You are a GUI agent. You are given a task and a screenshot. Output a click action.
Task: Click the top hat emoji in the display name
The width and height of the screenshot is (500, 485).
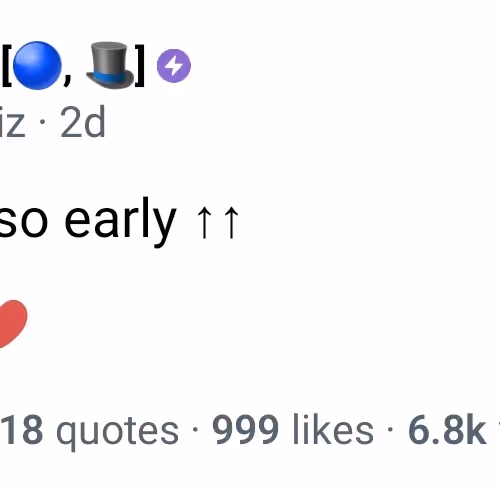point(110,65)
